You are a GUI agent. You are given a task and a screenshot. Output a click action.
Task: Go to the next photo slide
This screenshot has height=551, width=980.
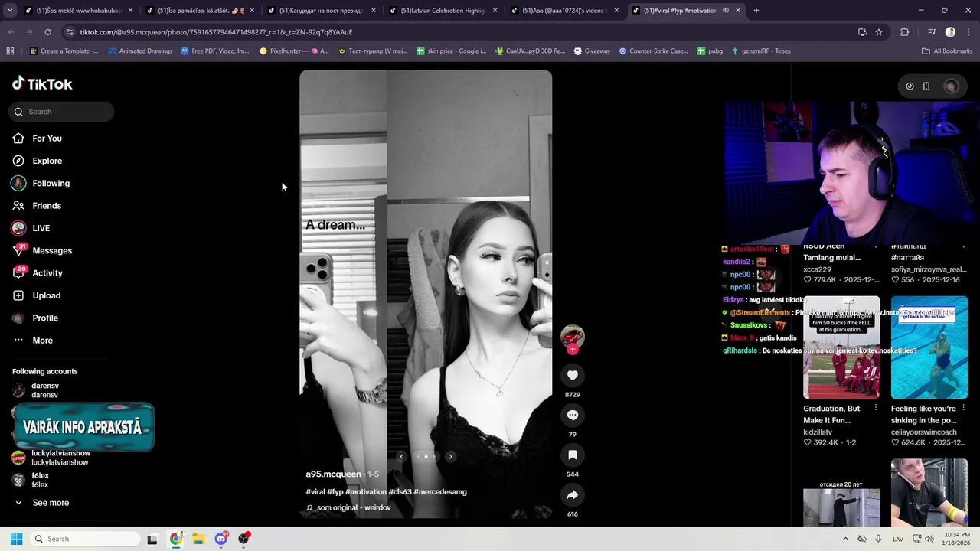click(450, 456)
